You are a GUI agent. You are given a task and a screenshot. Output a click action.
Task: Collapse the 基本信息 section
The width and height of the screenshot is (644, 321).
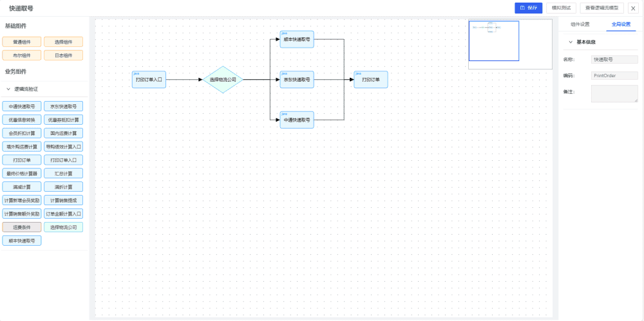(x=571, y=42)
